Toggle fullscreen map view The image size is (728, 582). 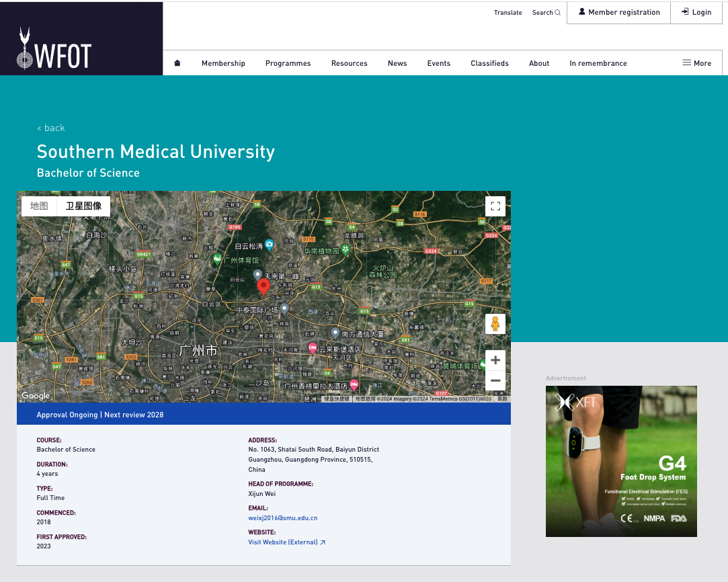(x=495, y=206)
